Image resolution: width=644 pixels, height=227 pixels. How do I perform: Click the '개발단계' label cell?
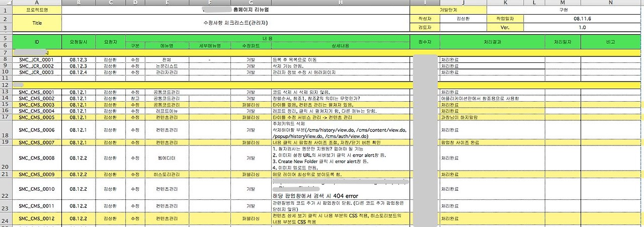448,10
